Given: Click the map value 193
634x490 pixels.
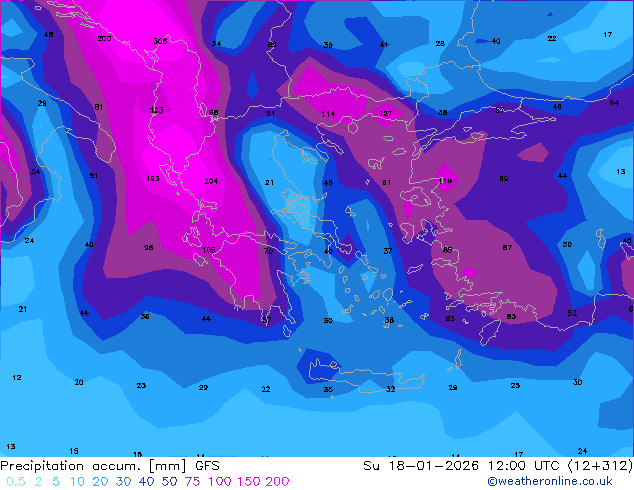Looking at the screenshot, I should click(x=153, y=178).
